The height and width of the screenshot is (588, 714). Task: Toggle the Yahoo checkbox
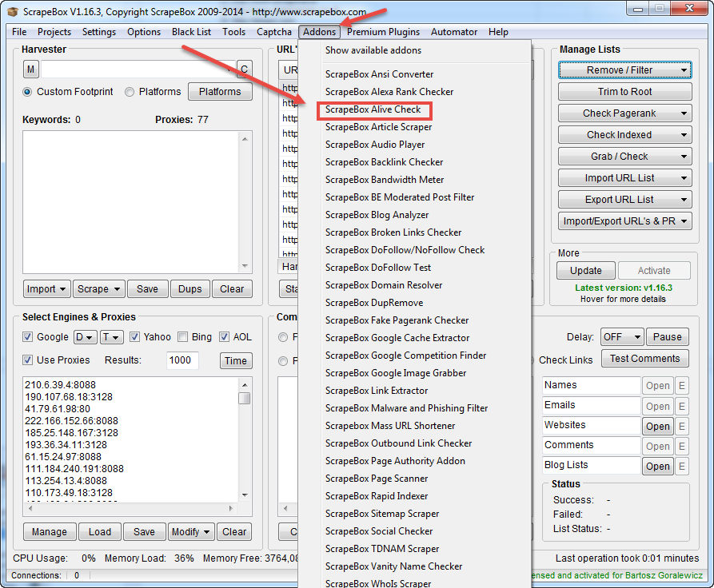point(134,337)
